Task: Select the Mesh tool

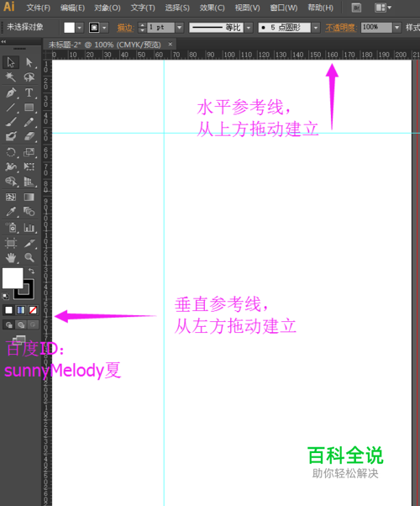Action: point(11,197)
